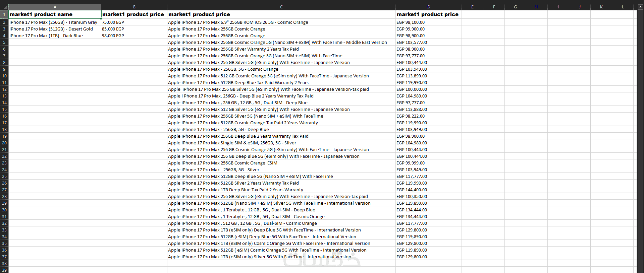Viewport: 644px width, 273px height.
Task: Click the "EGP 100,000.00" price cell
Action: pos(429,89)
